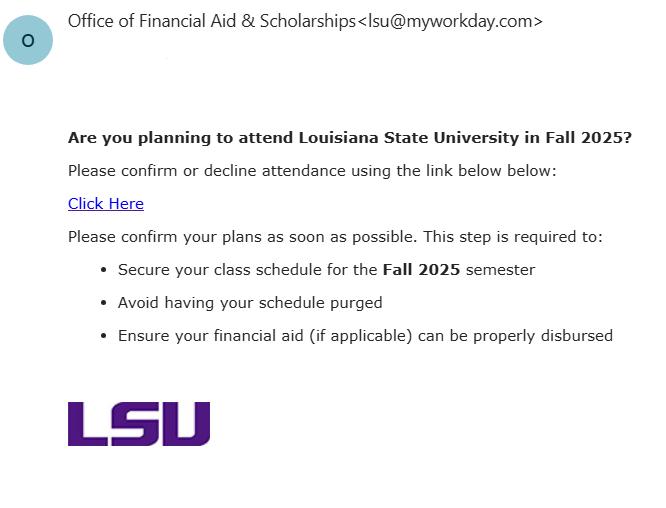This screenshot has width=666, height=508.
Task: Click the LSU purple logo image
Action: (139, 424)
